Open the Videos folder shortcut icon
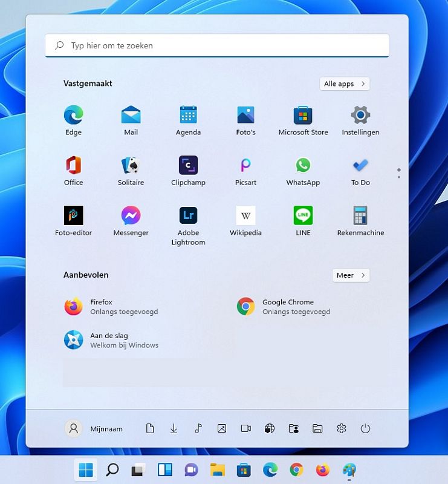Viewport: 448px width, 484px height. point(245,428)
